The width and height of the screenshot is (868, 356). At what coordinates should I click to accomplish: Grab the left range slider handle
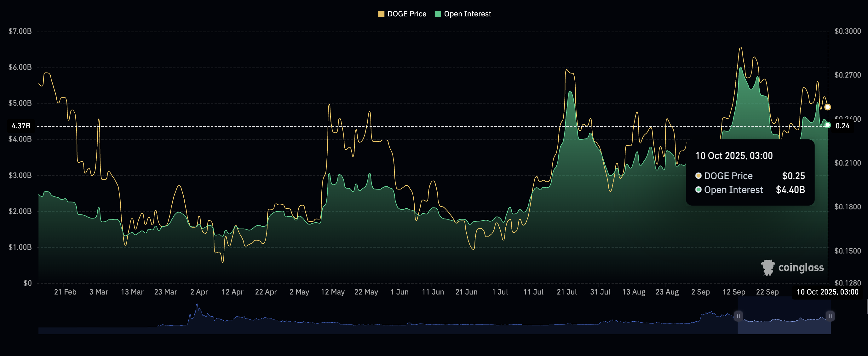click(x=738, y=316)
